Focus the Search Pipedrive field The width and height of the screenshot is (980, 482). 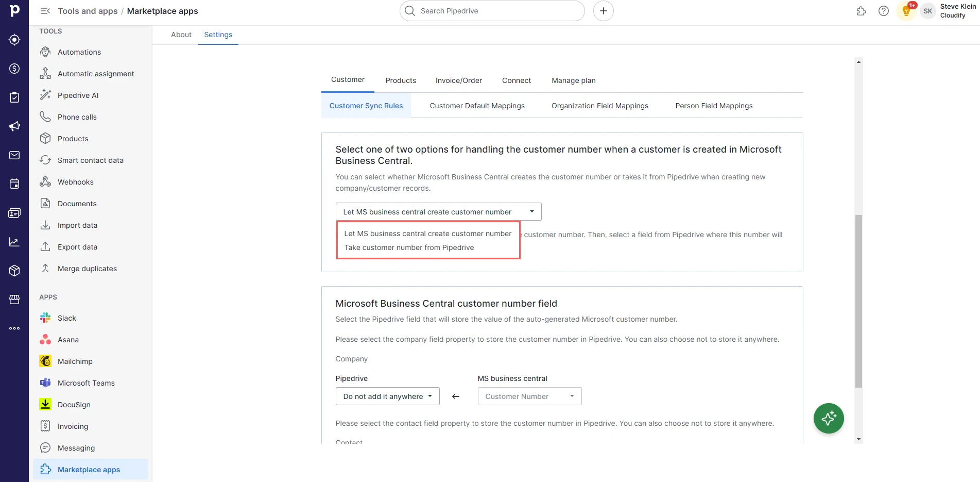point(492,11)
